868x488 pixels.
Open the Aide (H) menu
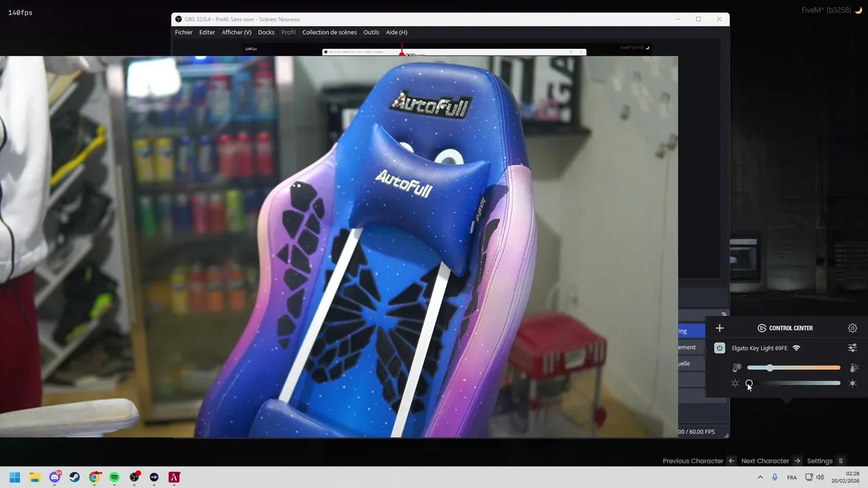coord(397,32)
